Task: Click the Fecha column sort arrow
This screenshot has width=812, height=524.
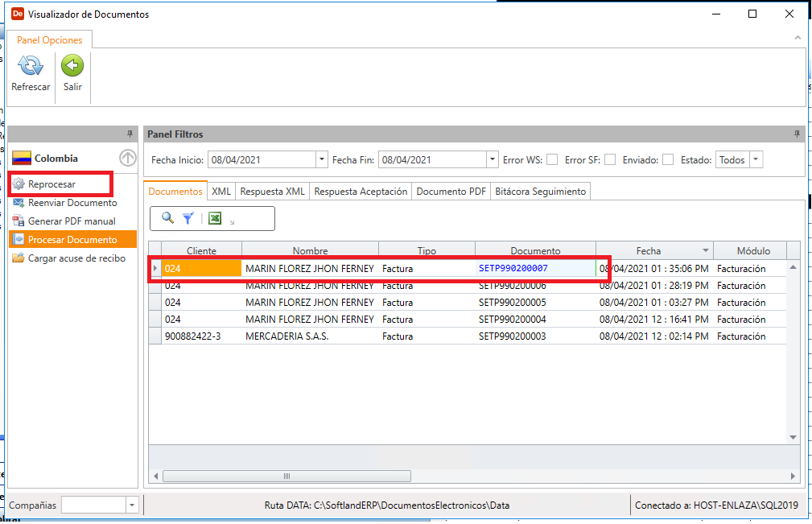Action: 705,250
